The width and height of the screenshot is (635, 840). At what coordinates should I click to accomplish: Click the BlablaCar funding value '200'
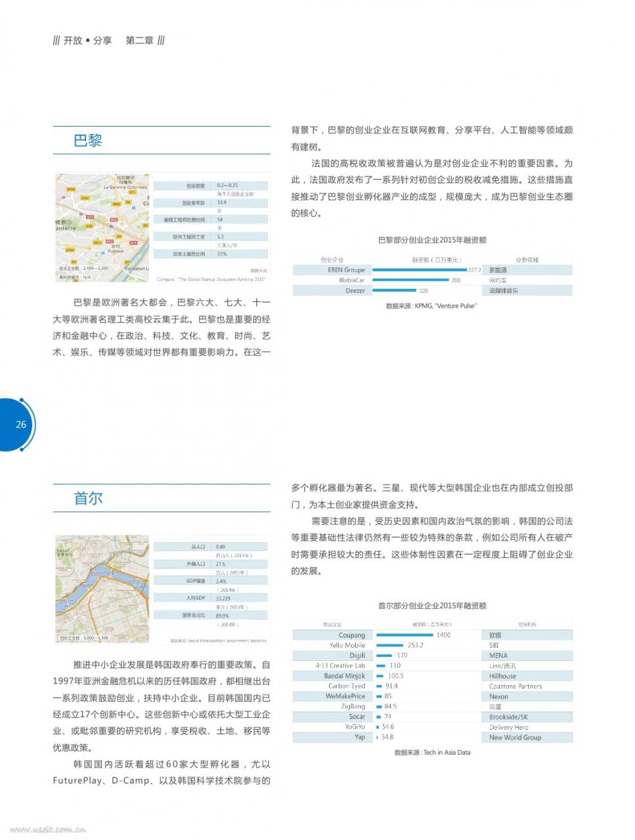(456, 280)
